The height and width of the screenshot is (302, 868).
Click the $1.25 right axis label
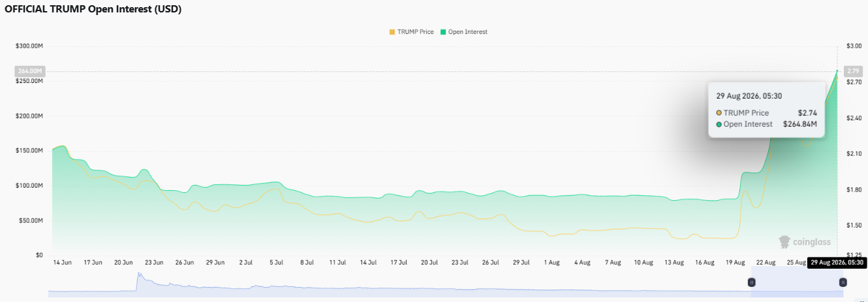[x=854, y=256]
